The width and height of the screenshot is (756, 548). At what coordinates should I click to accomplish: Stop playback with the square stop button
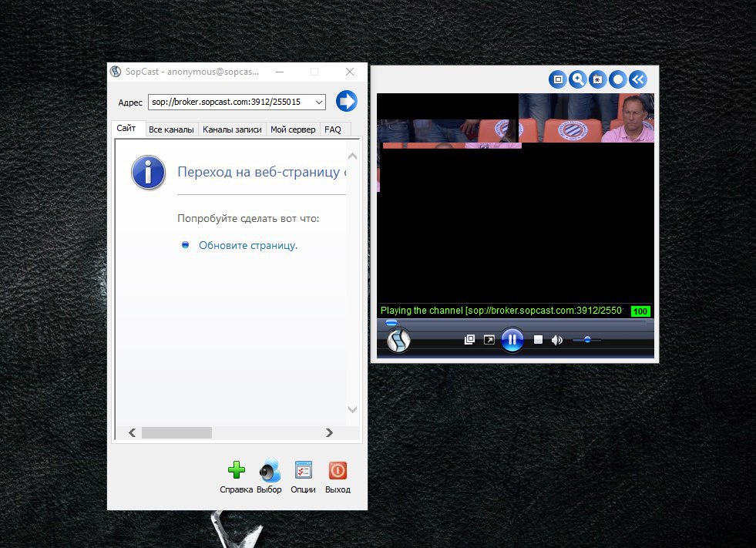(x=538, y=340)
